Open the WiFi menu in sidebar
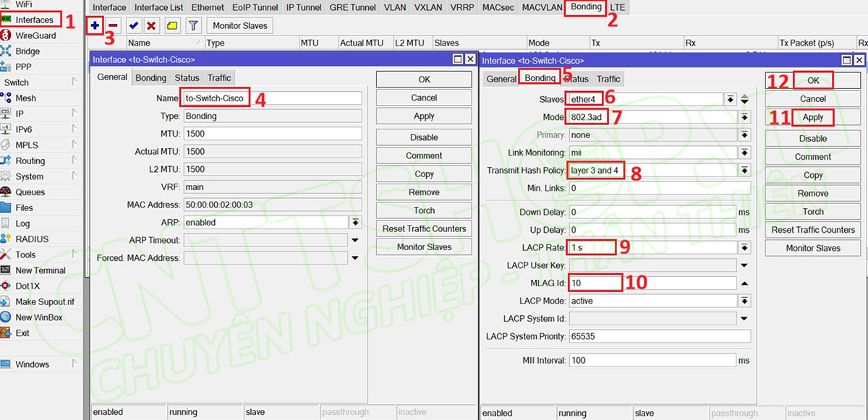Image resolution: width=868 pixels, height=420 pixels. (x=23, y=4)
